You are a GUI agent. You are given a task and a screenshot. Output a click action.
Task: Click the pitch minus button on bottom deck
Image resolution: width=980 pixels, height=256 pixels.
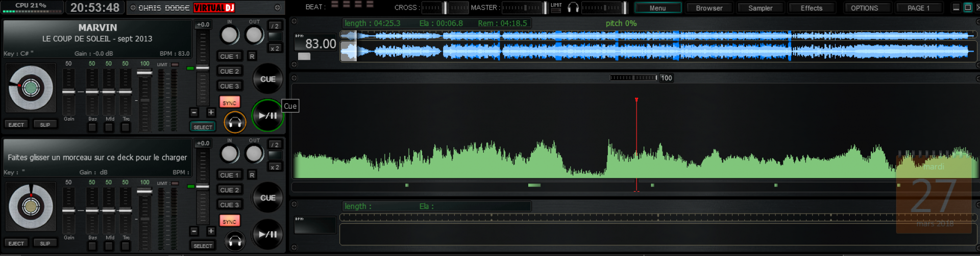pos(194,231)
